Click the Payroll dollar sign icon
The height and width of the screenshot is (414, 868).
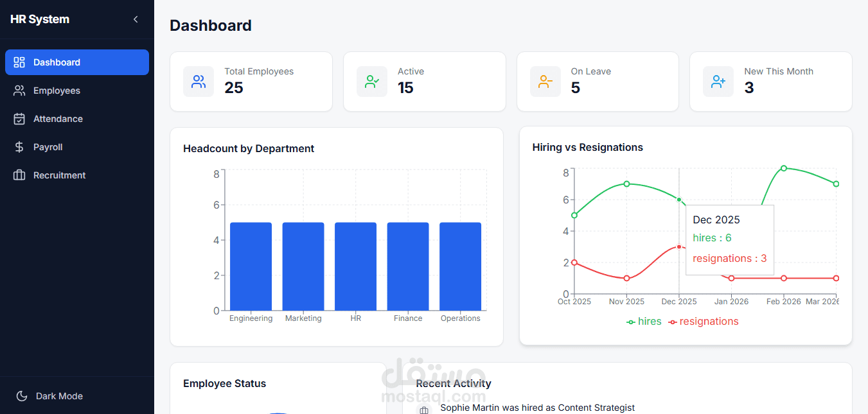19,147
